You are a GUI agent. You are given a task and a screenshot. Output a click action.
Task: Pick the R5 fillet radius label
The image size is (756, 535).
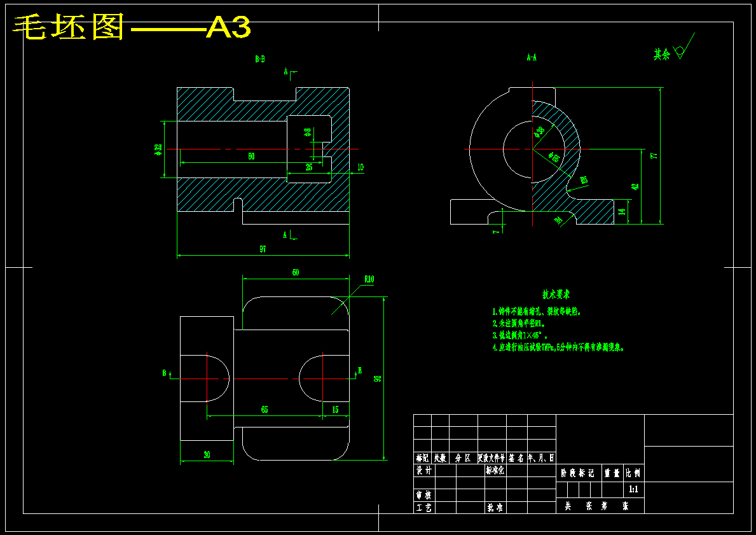(583, 181)
